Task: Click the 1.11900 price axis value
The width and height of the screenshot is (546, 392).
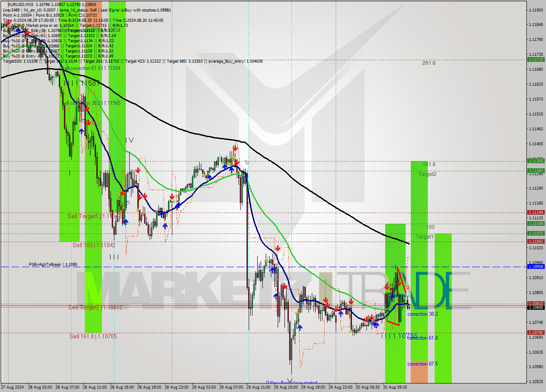Action: [536, 10]
